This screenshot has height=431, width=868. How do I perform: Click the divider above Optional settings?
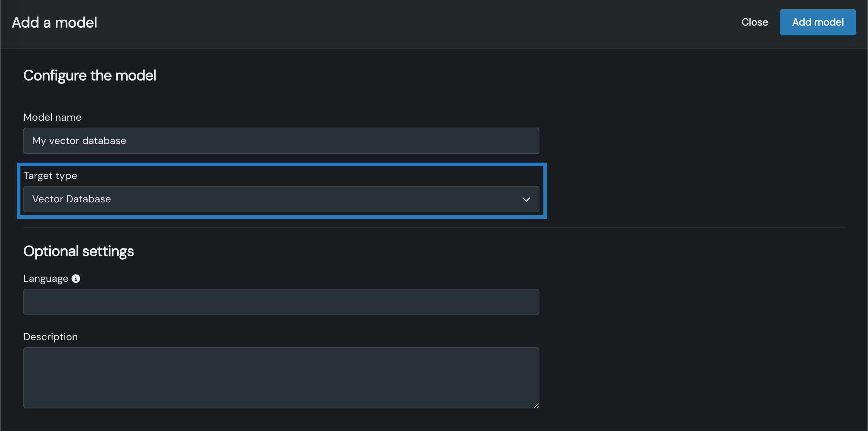click(434, 227)
